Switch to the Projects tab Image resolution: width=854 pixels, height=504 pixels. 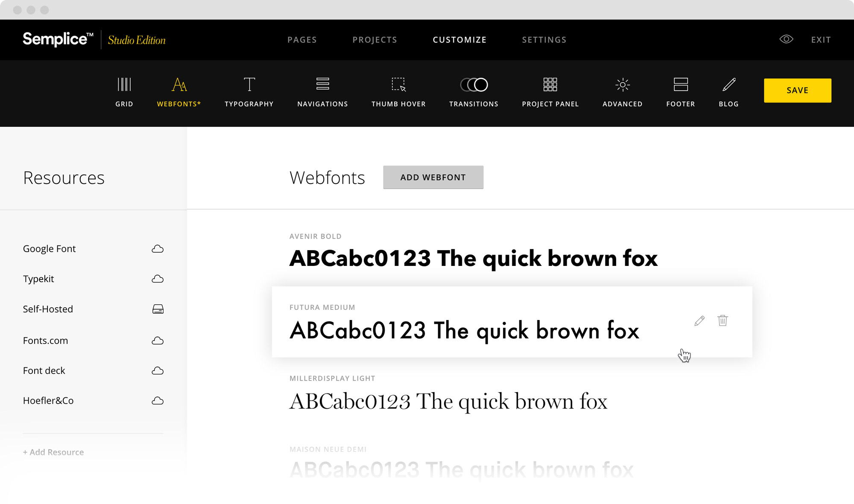375,40
